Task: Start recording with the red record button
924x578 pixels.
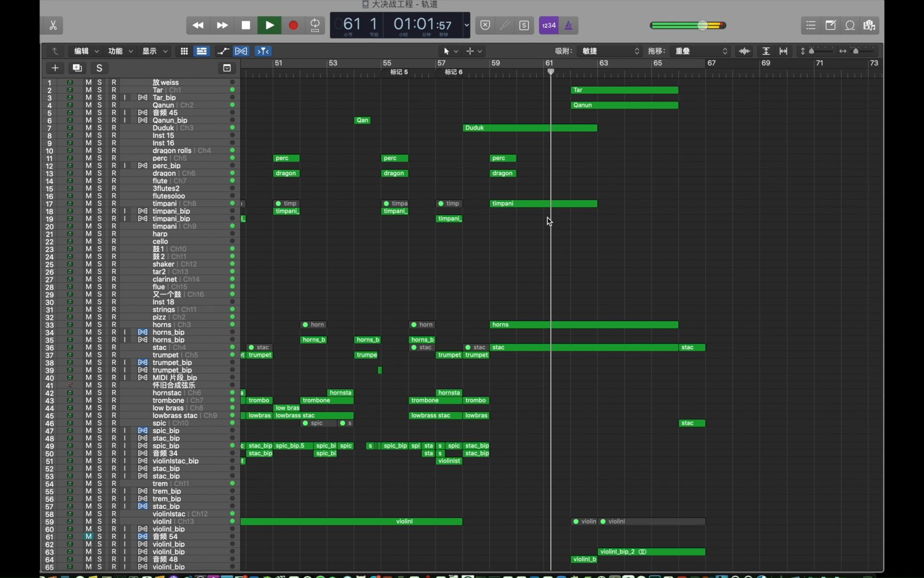Action: pos(293,25)
